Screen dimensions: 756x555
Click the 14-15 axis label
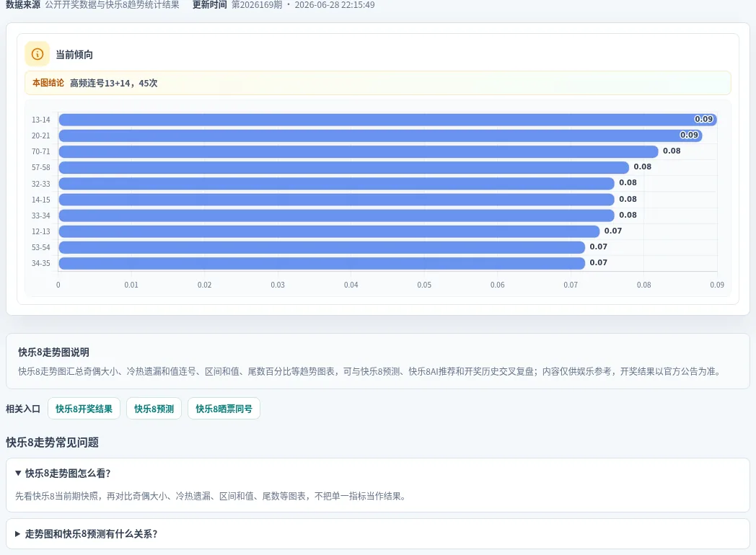coord(41,200)
